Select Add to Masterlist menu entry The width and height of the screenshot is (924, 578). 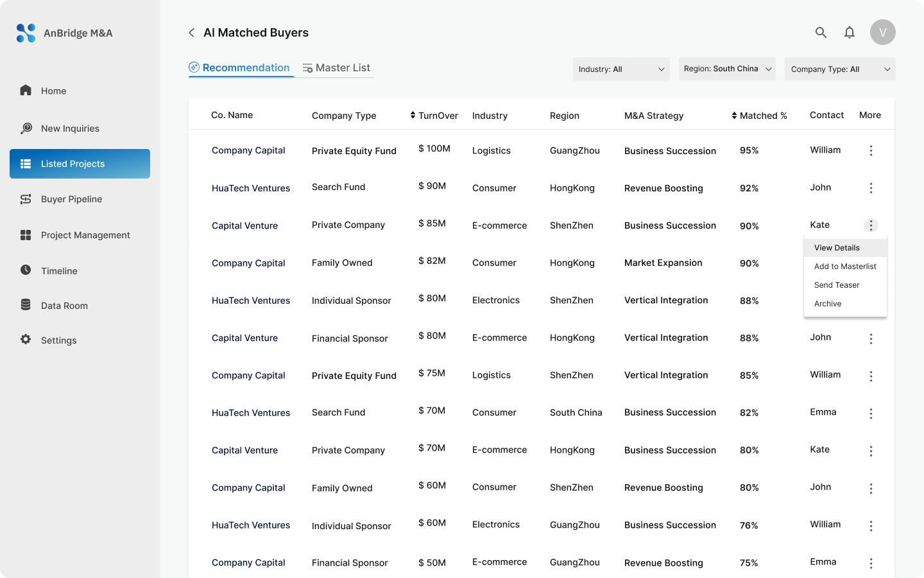[845, 267]
